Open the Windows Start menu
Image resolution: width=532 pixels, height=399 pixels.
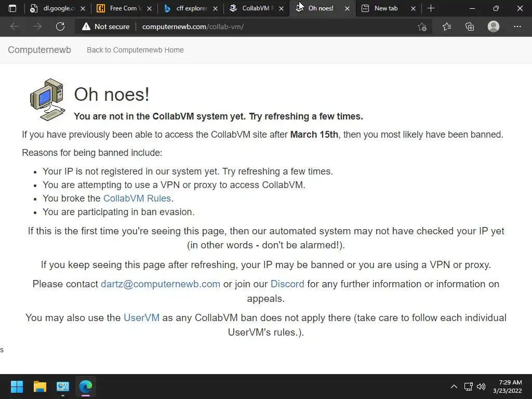click(x=17, y=387)
